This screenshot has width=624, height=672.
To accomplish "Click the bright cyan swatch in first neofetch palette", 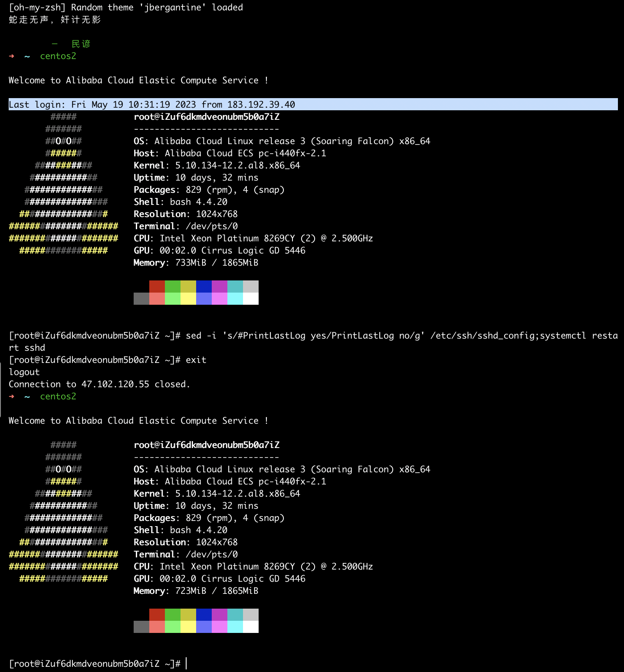I will pyautogui.click(x=235, y=299).
